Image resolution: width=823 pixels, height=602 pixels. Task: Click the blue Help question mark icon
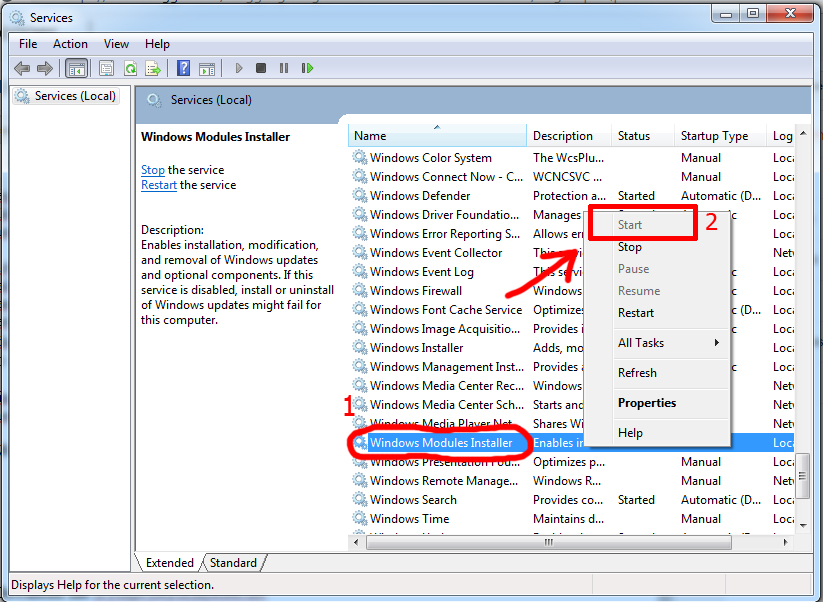pyautogui.click(x=184, y=68)
